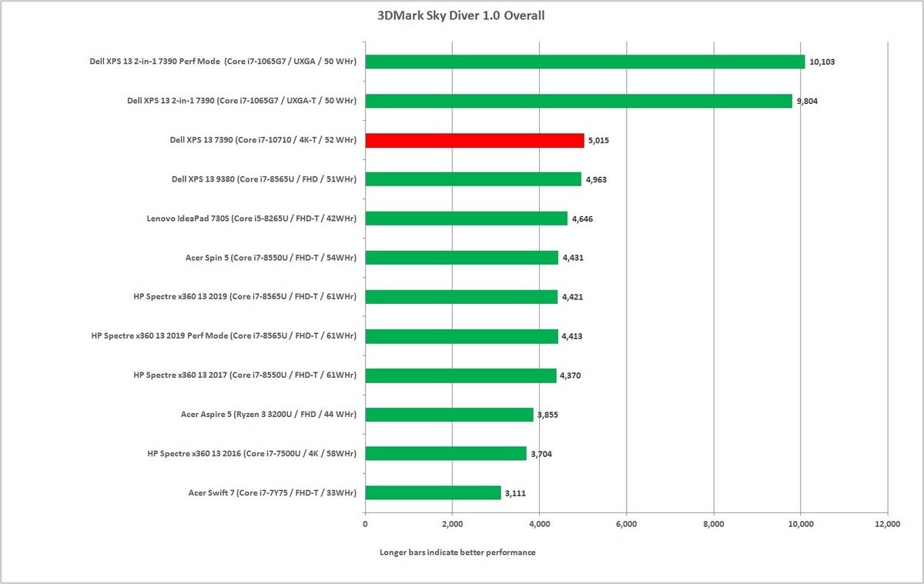
Task: Click the green bar valued 4,421
Action: [x=461, y=296]
